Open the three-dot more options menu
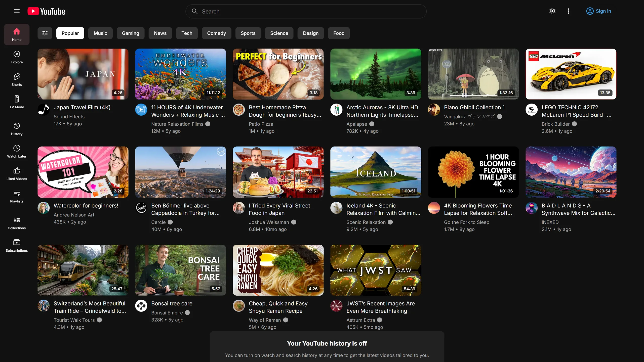644x362 pixels. point(568,11)
